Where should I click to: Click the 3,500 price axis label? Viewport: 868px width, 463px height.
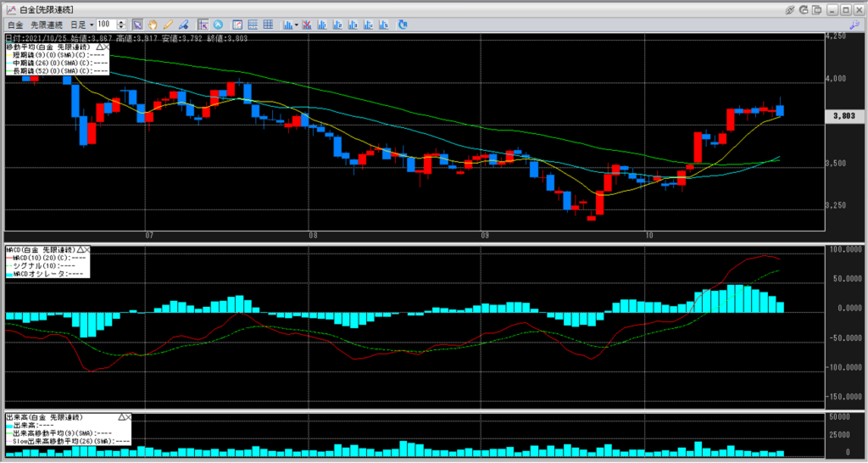coord(837,164)
